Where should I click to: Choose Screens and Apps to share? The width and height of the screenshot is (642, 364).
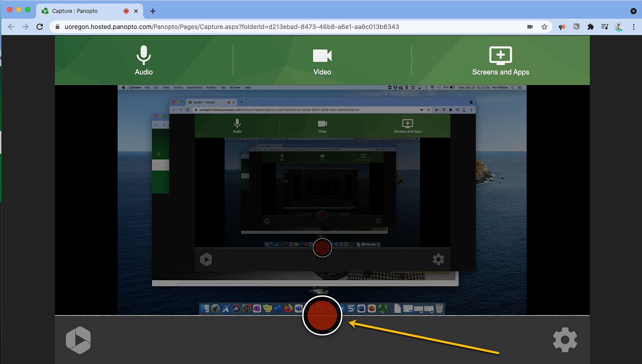501,60
